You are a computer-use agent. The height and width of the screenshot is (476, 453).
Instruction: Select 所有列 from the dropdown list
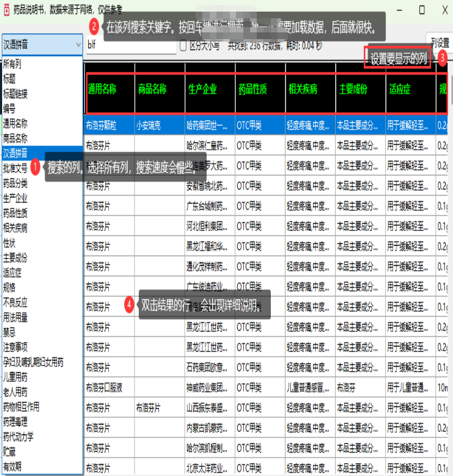(12, 64)
